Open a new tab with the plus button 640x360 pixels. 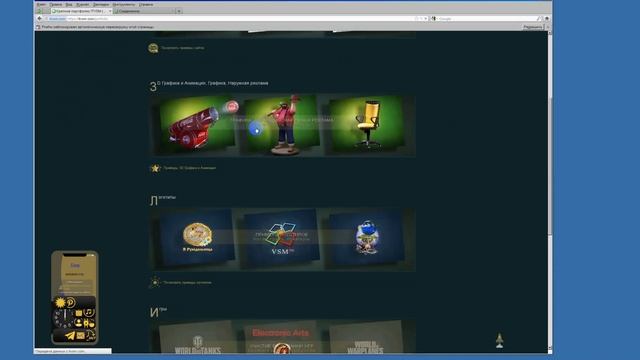click(179, 11)
